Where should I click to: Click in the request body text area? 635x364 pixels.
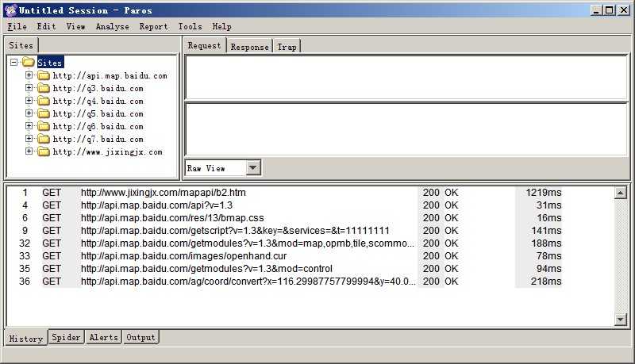(406, 129)
